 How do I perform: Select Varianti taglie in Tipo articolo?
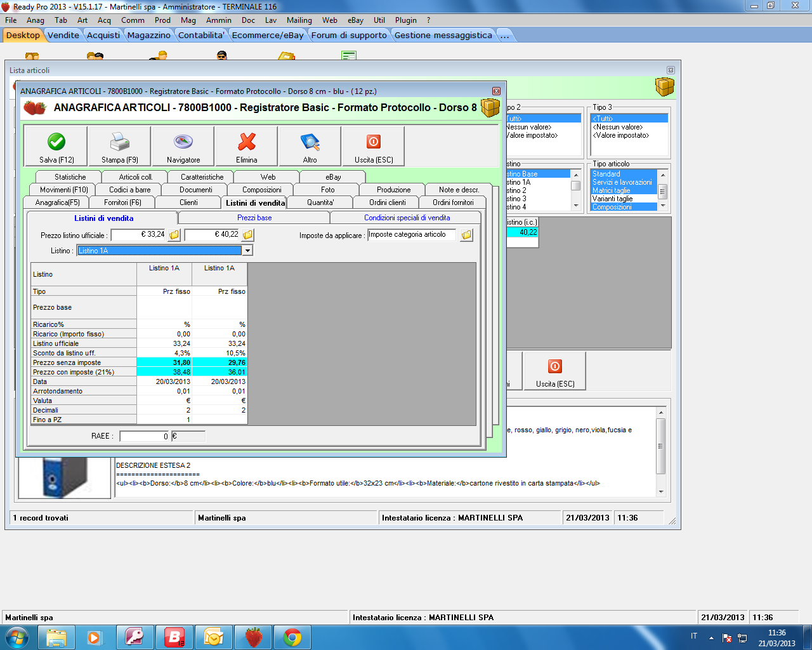[x=624, y=199]
